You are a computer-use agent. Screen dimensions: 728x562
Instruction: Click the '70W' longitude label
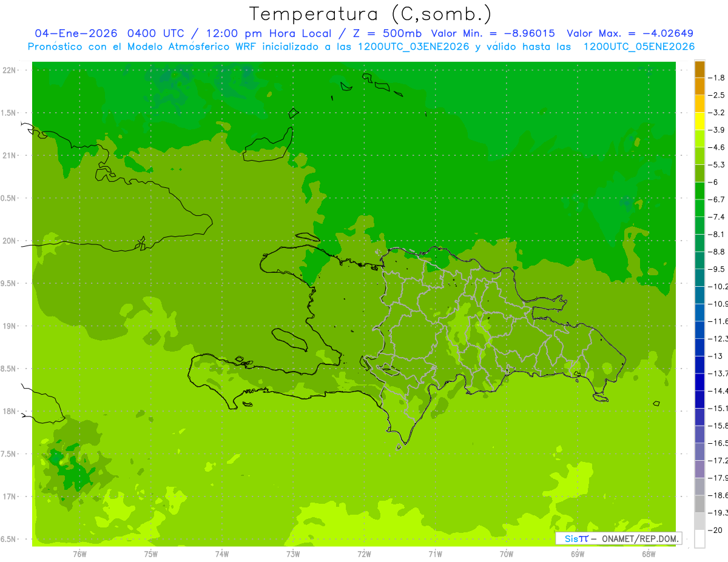click(507, 554)
